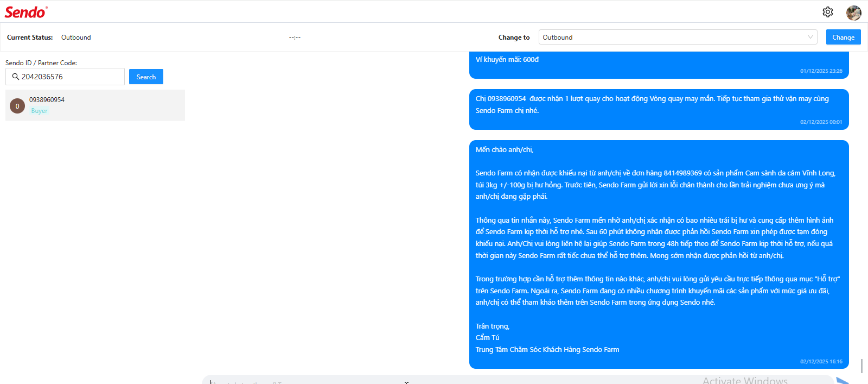Click the Current Status label
Viewport: 868px width, 384px height.
[x=30, y=37]
